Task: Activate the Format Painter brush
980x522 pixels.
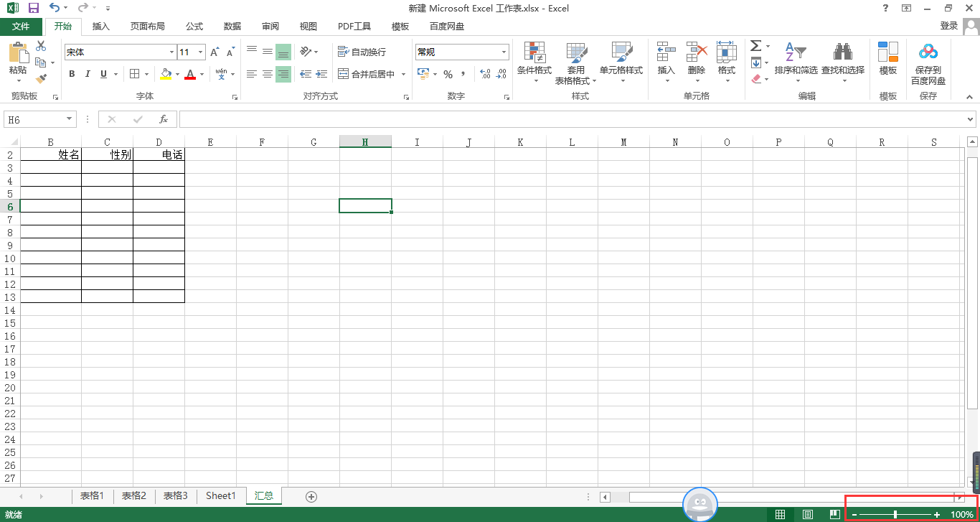Action: pyautogui.click(x=41, y=78)
